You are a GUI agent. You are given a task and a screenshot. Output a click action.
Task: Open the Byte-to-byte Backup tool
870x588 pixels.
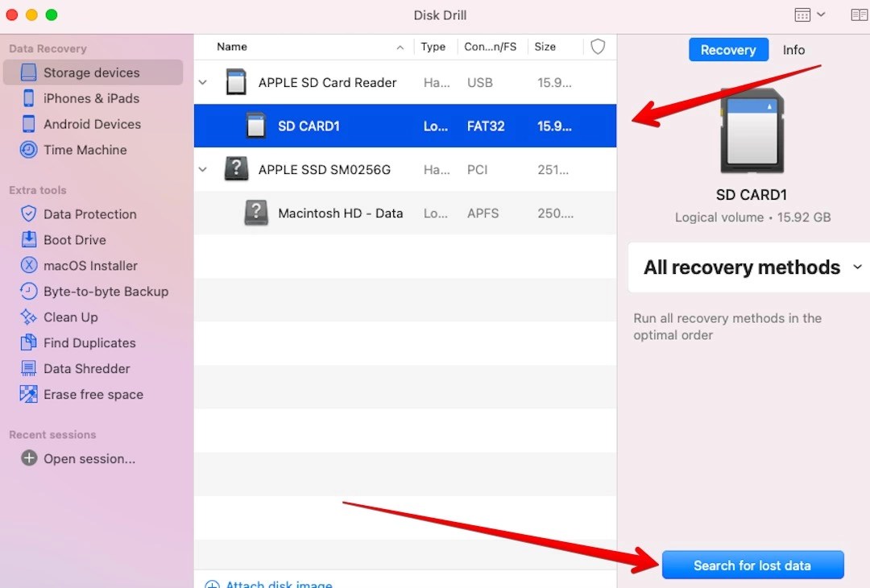click(x=106, y=292)
